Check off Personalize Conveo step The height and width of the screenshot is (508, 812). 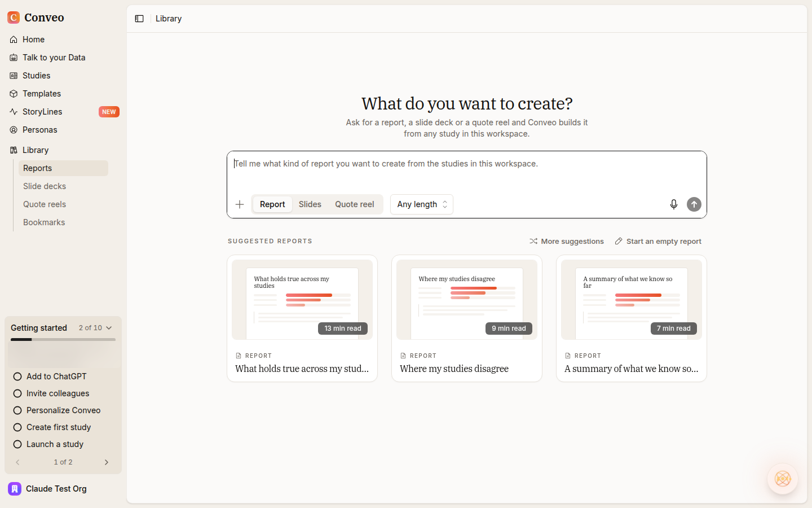pos(17,410)
